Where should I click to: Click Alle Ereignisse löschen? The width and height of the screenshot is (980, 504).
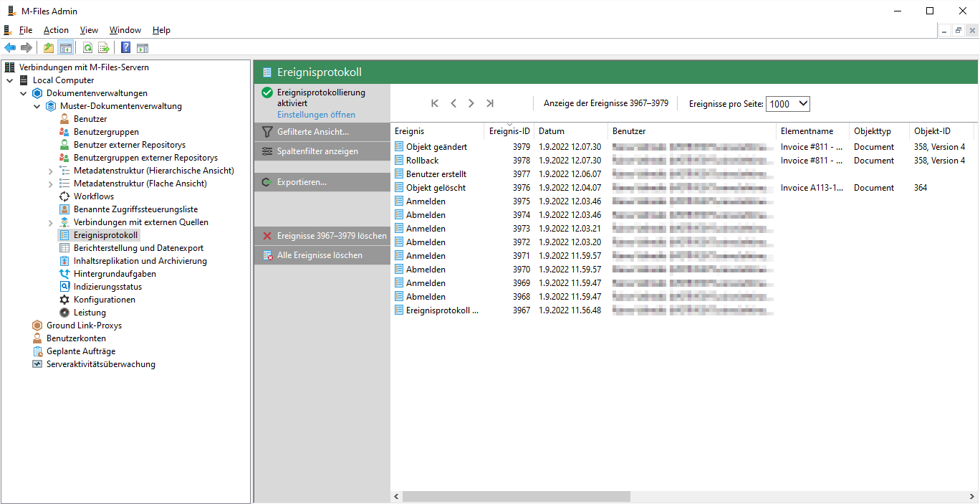pyautogui.click(x=320, y=255)
